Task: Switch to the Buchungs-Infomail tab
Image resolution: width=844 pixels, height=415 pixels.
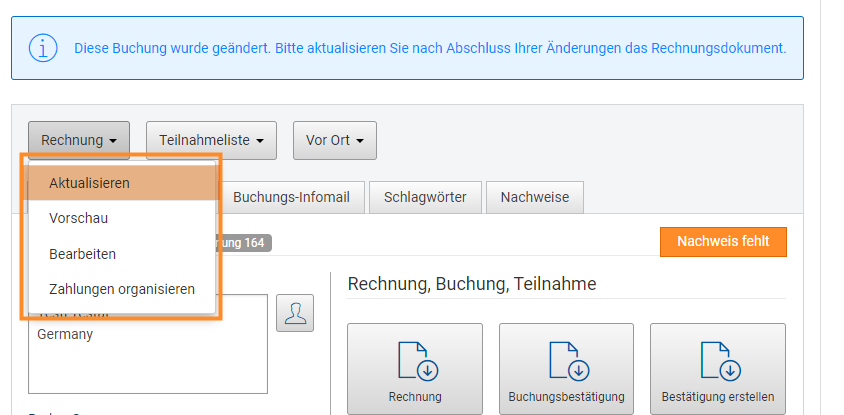Action: pos(291,197)
